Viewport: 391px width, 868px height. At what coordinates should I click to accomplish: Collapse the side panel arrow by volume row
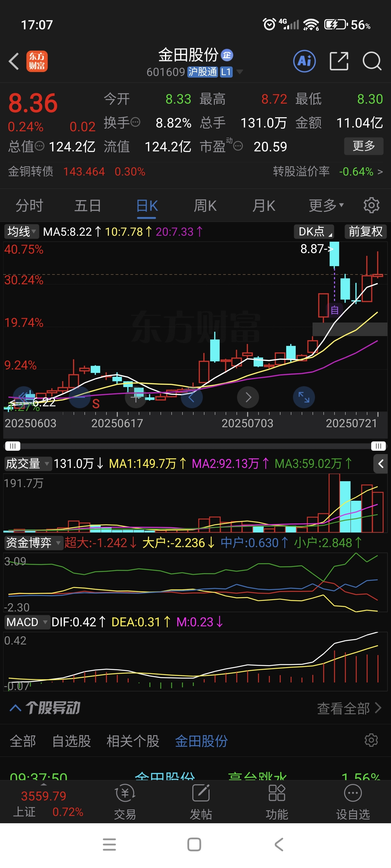380,464
